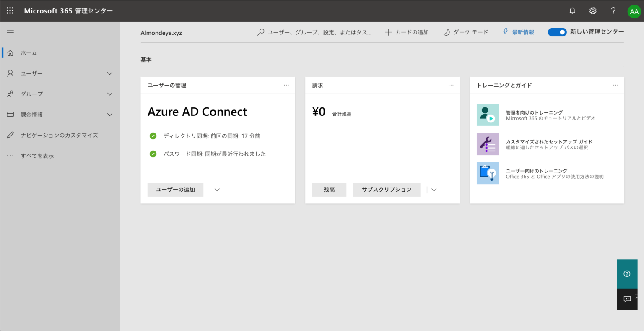Click the green check for ディレクトリ同期 status
This screenshot has height=331, width=644.
(153, 136)
